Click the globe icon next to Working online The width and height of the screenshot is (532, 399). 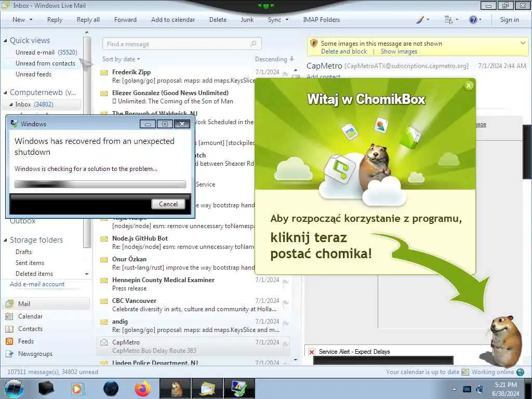pos(520,372)
